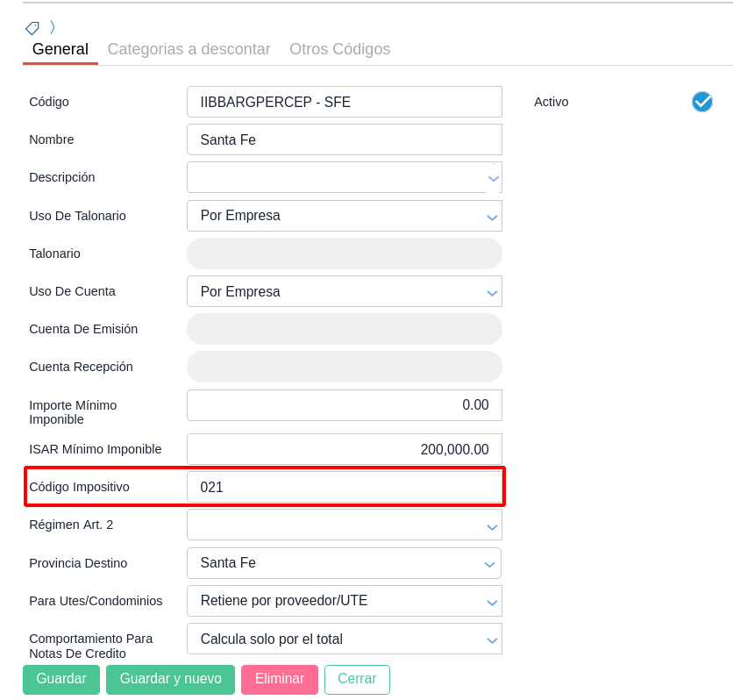
Task: Click the Cerrar button
Action: [x=357, y=679]
